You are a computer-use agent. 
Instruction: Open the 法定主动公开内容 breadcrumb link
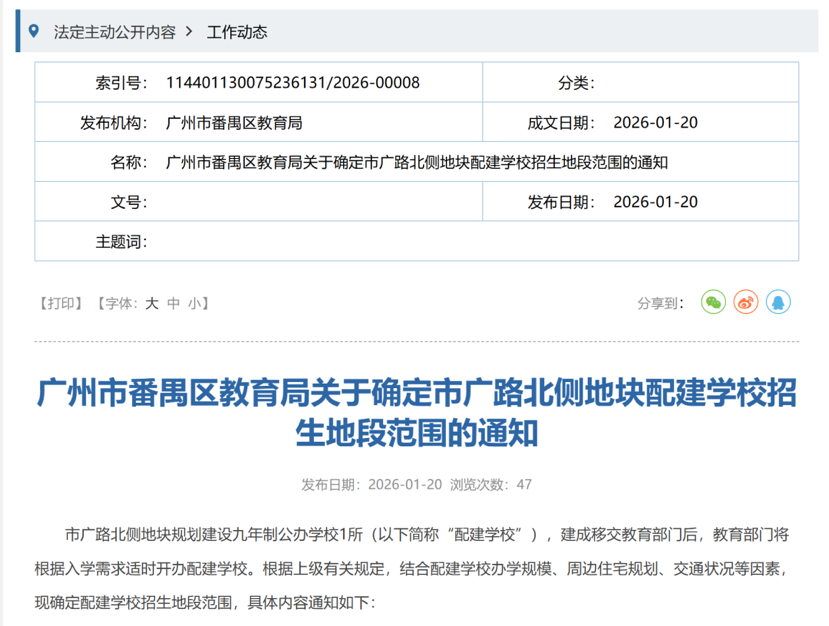point(114,32)
